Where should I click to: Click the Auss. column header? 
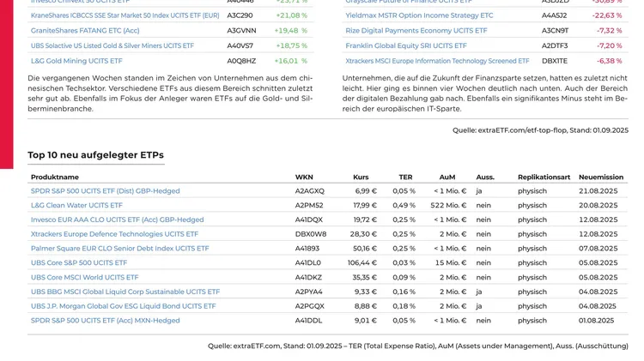[485, 177]
